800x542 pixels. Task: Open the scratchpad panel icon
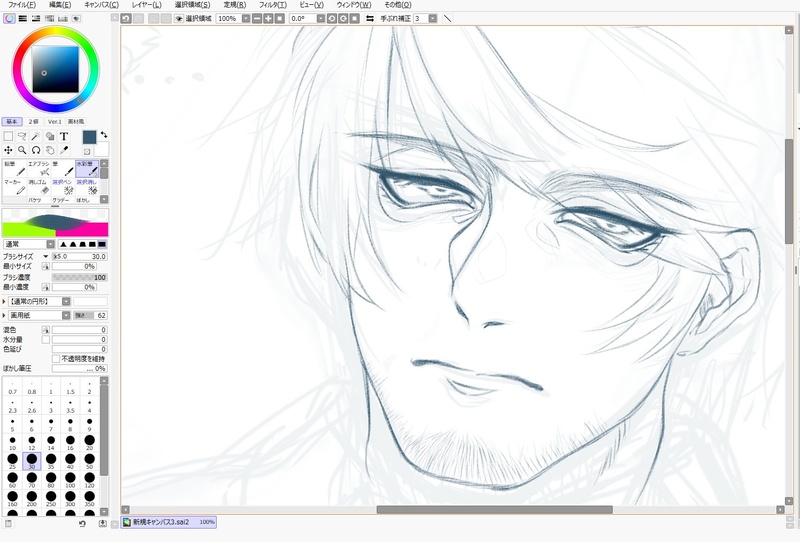76,18
